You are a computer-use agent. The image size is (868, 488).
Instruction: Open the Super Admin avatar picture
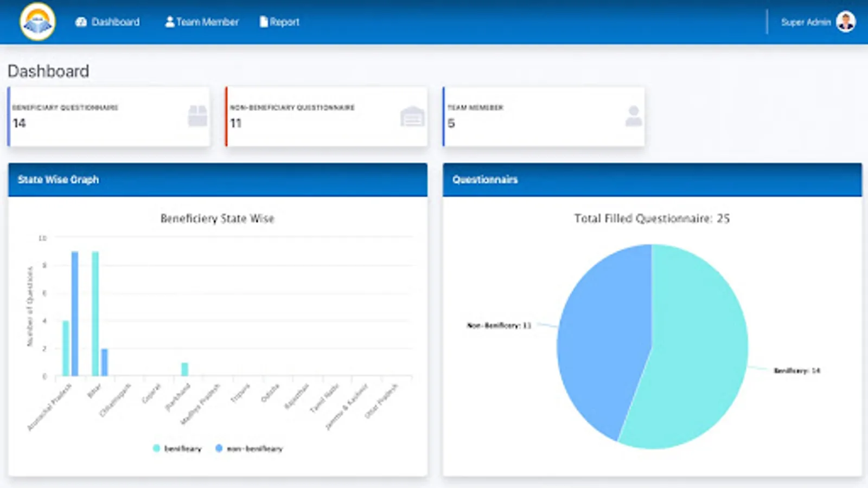point(846,22)
